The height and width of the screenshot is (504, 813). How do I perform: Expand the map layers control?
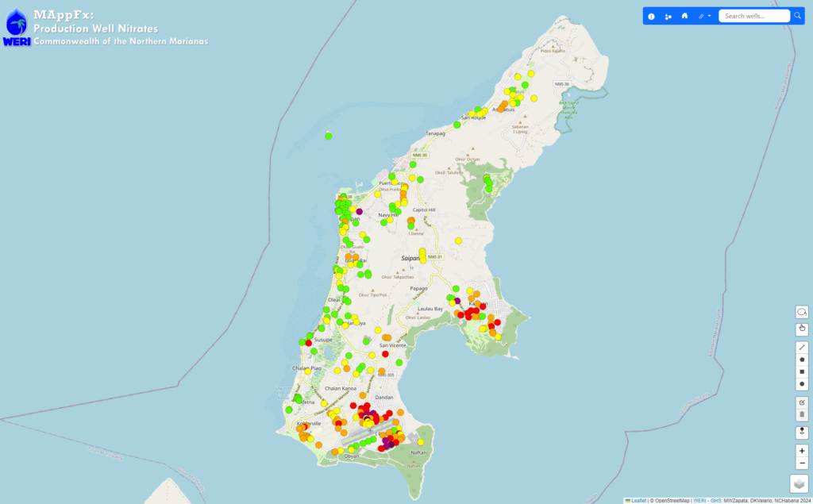point(799,483)
